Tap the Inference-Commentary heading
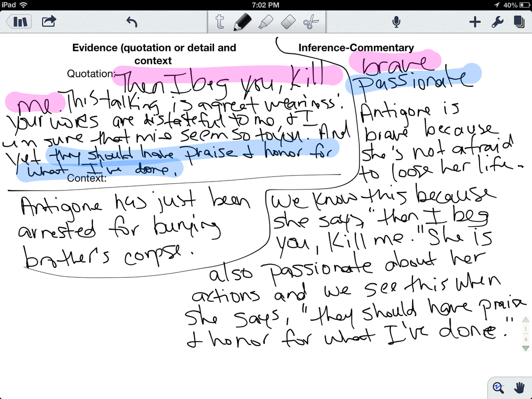532x399 pixels. coord(356,48)
